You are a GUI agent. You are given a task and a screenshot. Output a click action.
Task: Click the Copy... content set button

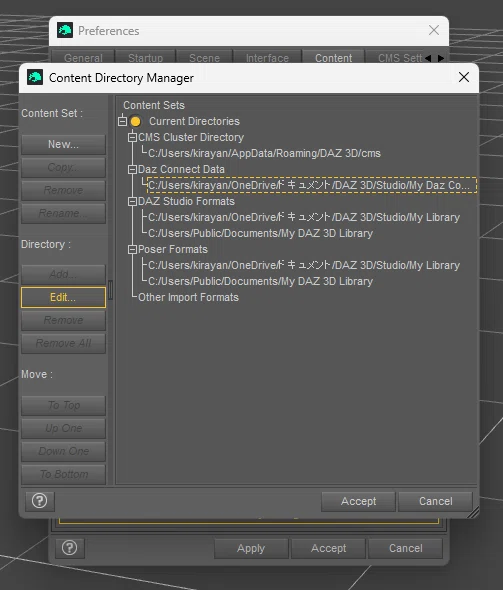[x=63, y=167]
